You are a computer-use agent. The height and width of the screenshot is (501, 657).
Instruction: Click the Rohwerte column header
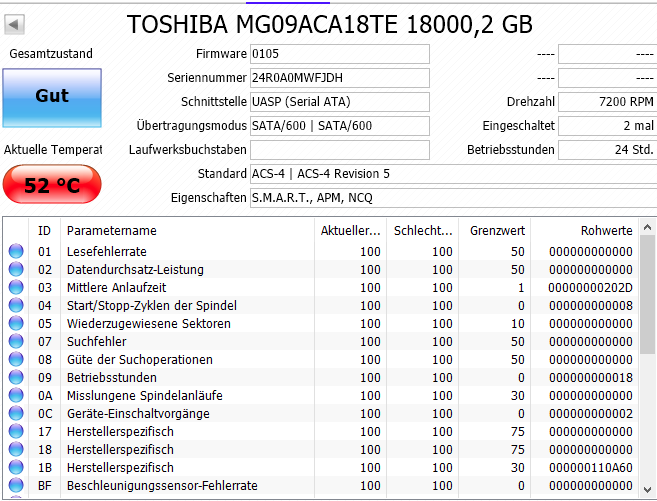(x=585, y=230)
